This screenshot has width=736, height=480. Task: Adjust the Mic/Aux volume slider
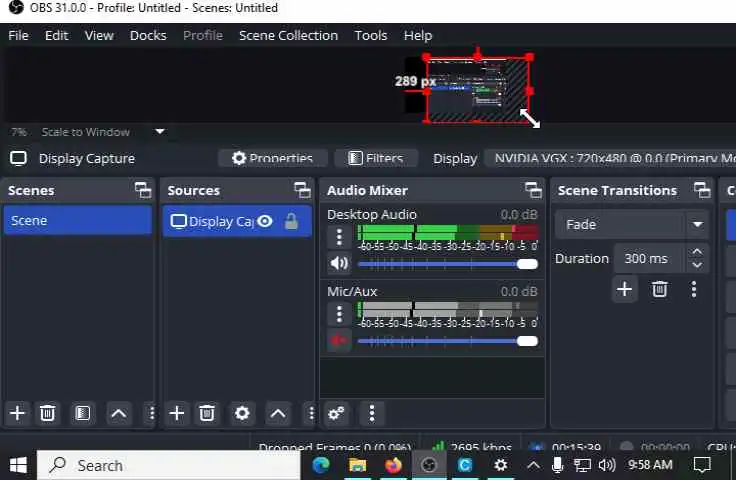447,341
